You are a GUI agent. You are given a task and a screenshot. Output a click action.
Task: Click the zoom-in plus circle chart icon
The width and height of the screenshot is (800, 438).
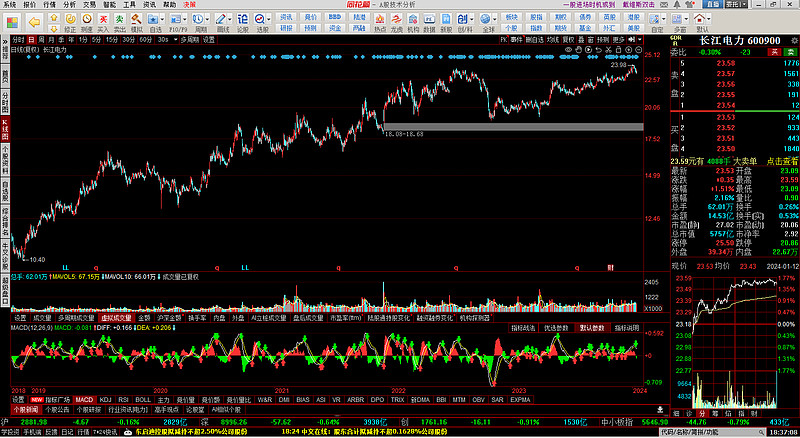point(629,50)
